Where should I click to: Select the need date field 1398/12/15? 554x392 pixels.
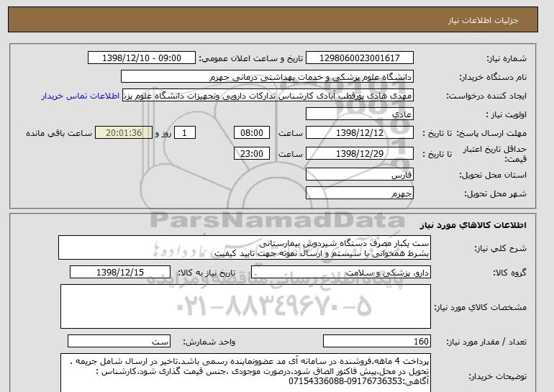(120, 273)
